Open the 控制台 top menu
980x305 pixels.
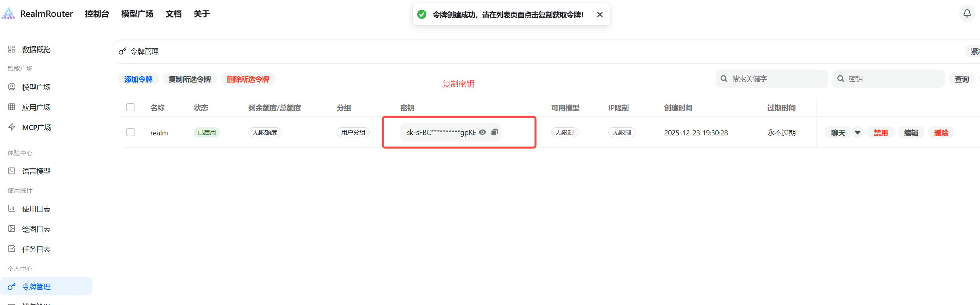click(x=97, y=14)
